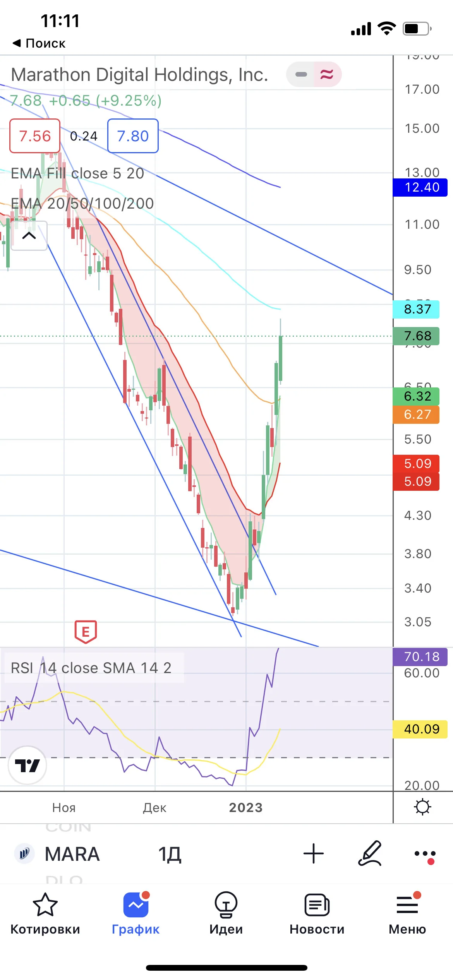Tap the 7.68 current price label

pos(416,336)
